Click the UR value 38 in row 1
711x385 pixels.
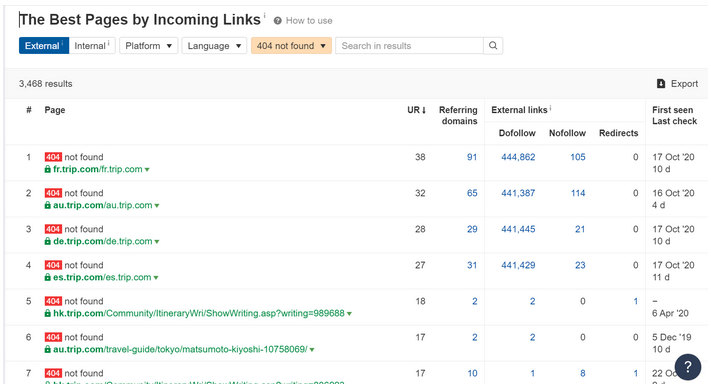pyautogui.click(x=420, y=157)
